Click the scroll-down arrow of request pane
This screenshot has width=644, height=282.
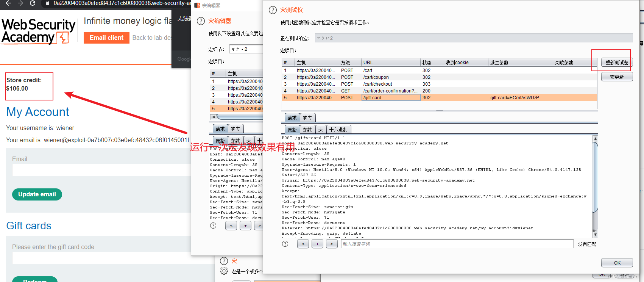tap(595, 235)
